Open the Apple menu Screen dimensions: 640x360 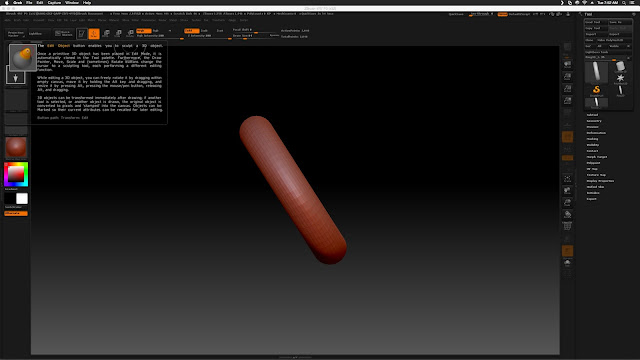click(6, 2)
